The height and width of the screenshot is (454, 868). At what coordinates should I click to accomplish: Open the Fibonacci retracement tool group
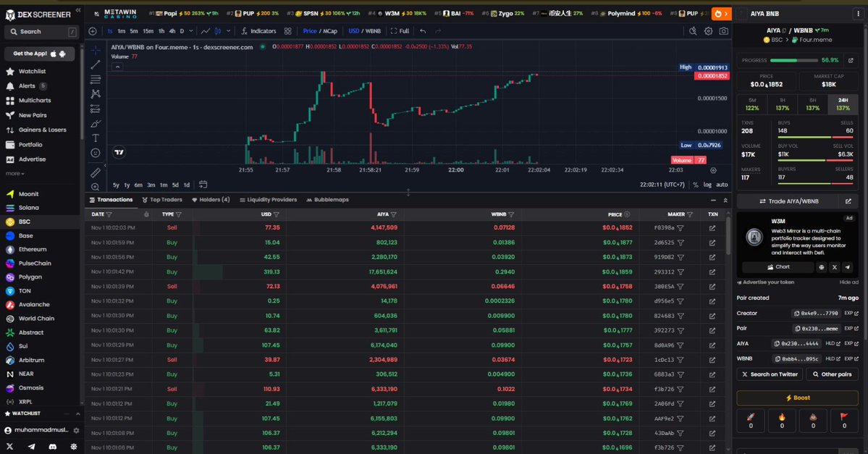[x=96, y=79]
